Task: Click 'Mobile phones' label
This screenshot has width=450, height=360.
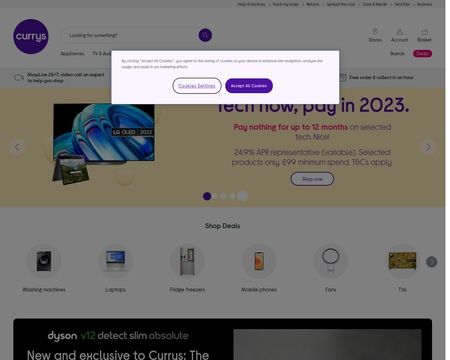Action: pyautogui.click(x=259, y=290)
